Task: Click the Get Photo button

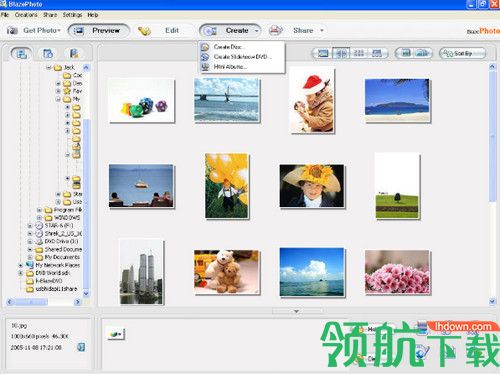Action: click(x=34, y=30)
